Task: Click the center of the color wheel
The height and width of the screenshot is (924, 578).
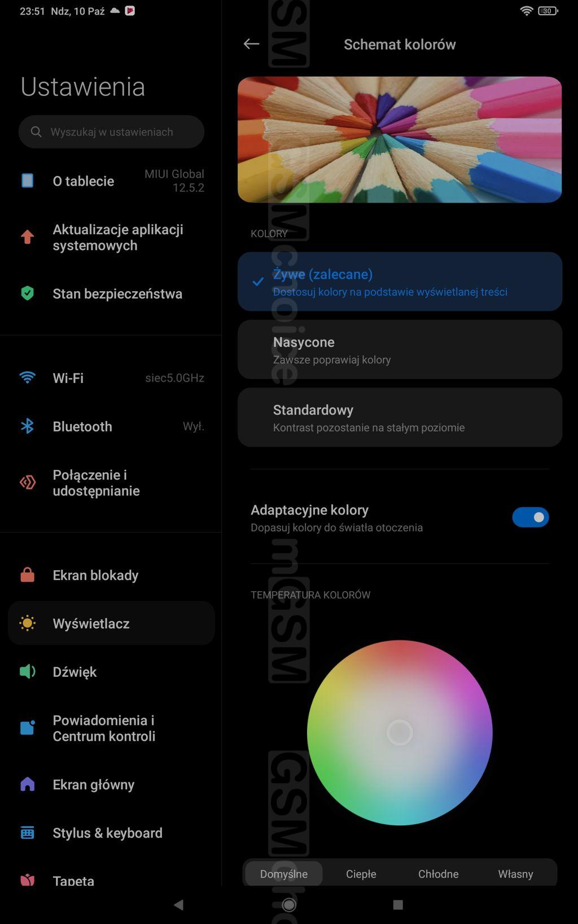Action: coord(400,733)
